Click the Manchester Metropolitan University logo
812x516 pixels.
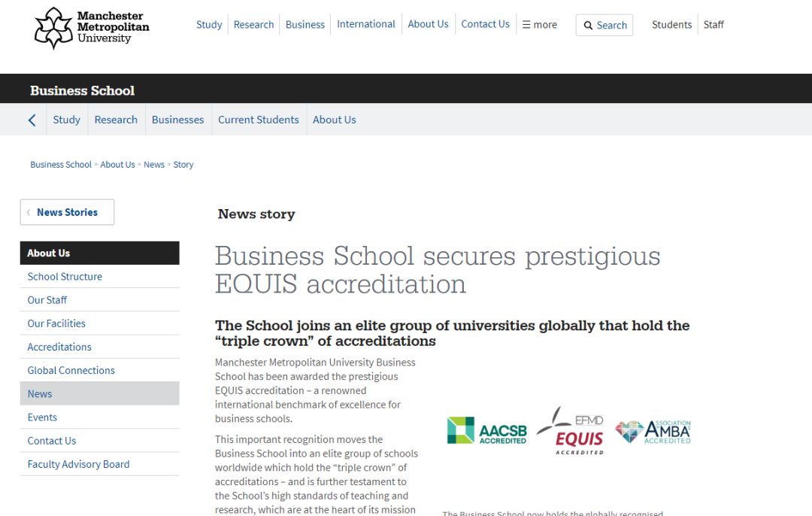click(x=92, y=28)
